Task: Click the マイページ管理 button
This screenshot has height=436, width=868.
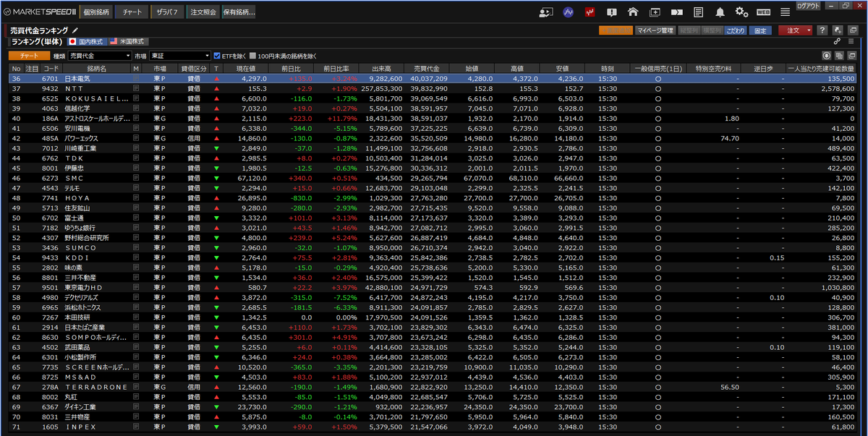Action: click(x=655, y=30)
